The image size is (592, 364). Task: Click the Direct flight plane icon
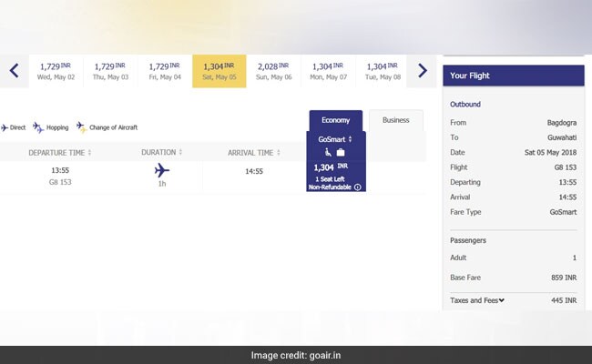[4, 127]
